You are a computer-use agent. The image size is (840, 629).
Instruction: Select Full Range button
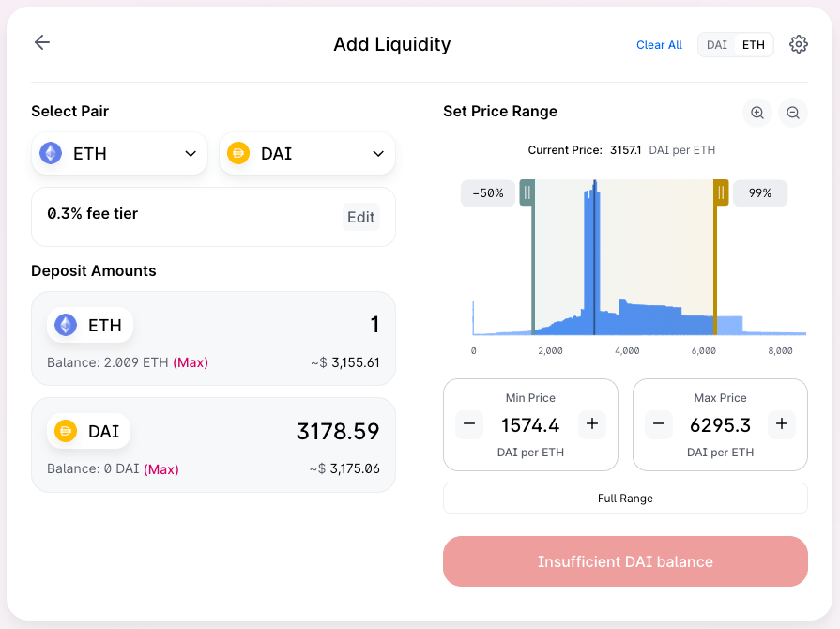[x=625, y=499]
